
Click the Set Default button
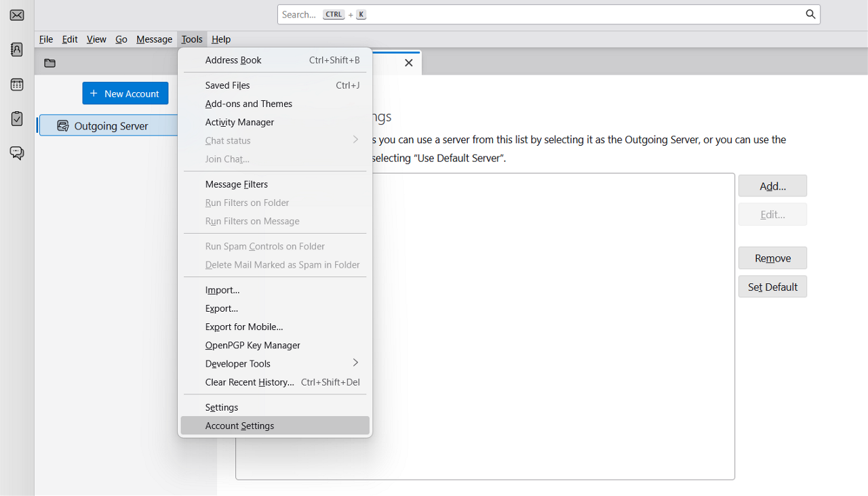coord(772,287)
